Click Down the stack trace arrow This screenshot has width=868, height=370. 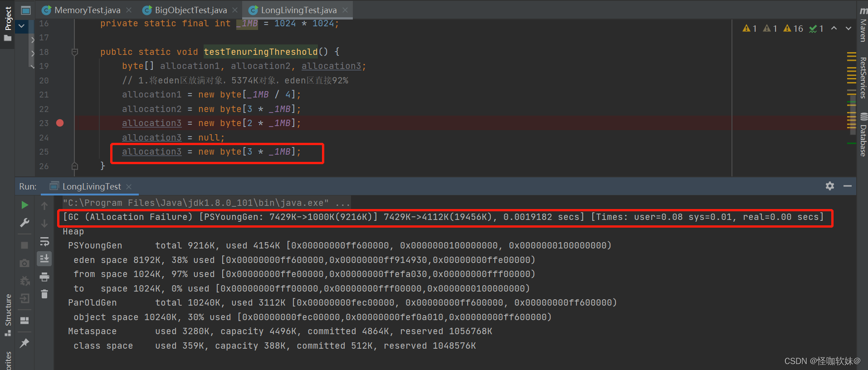(x=44, y=223)
